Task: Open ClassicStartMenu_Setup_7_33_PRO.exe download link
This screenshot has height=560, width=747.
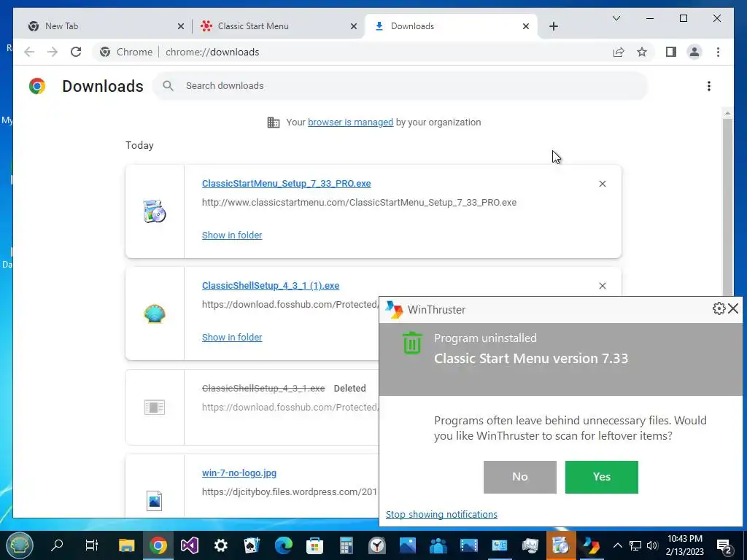Action: pos(286,183)
